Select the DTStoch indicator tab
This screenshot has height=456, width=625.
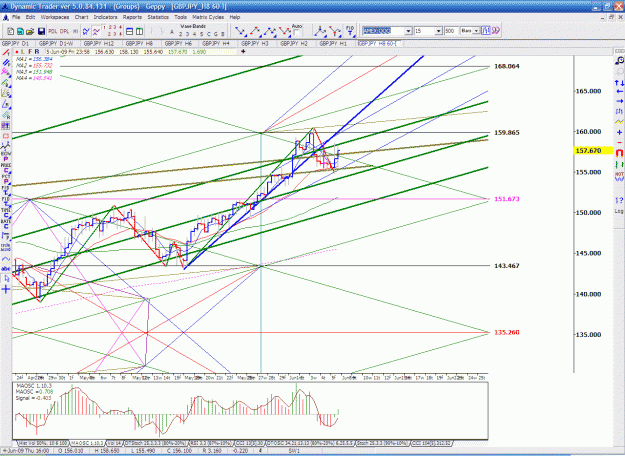coord(155,443)
